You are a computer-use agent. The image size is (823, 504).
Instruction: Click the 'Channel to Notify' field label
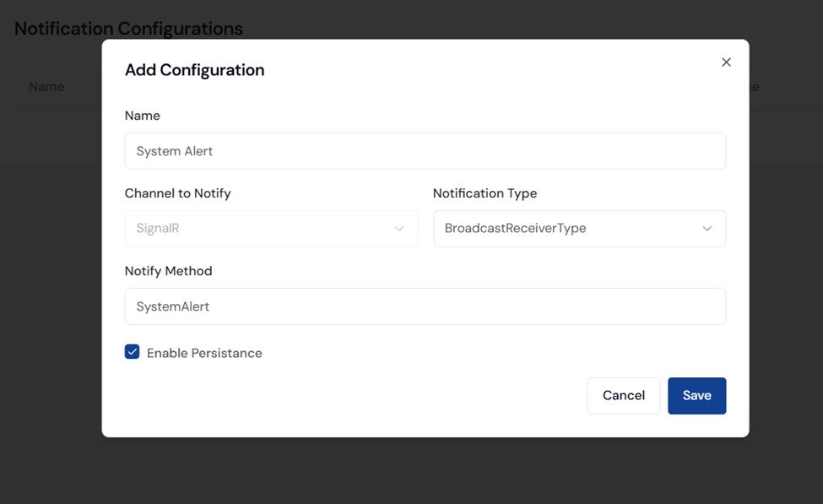(x=178, y=193)
